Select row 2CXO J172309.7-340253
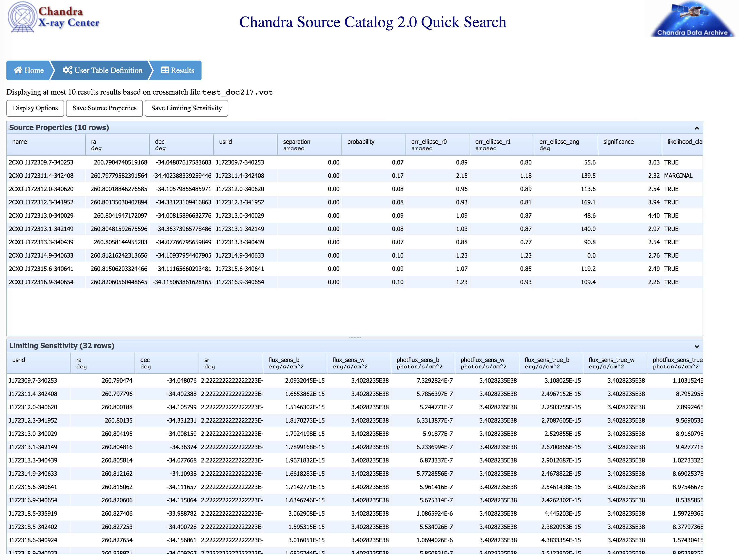This screenshot has height=560, width=743. (355, 163)
